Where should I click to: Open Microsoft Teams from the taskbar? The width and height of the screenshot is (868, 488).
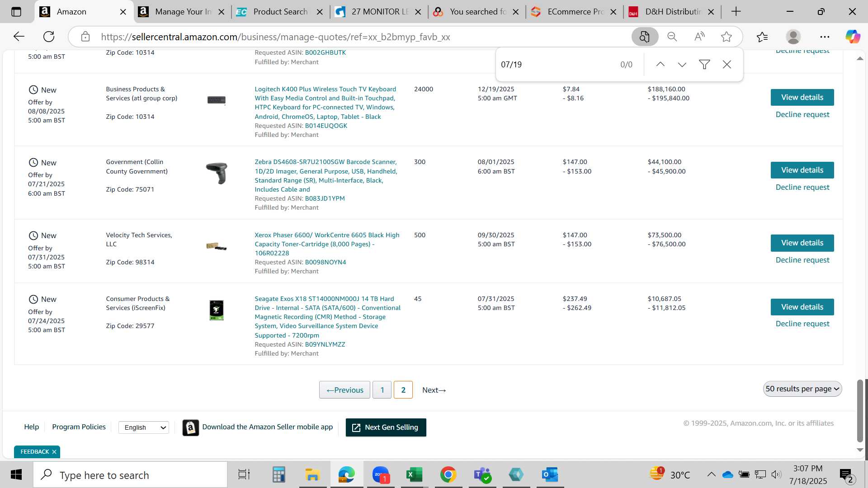(x=482, y=474)
